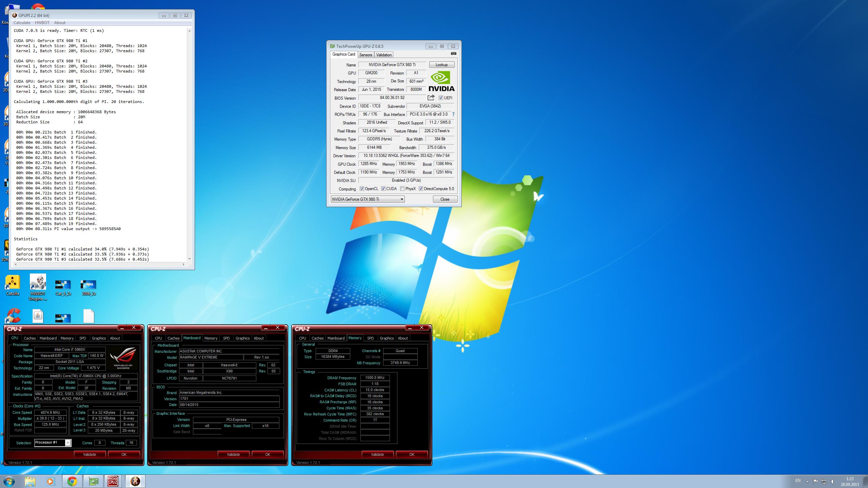Open the Caches tab in first CPU-Z window

click(x=29, y=338)
